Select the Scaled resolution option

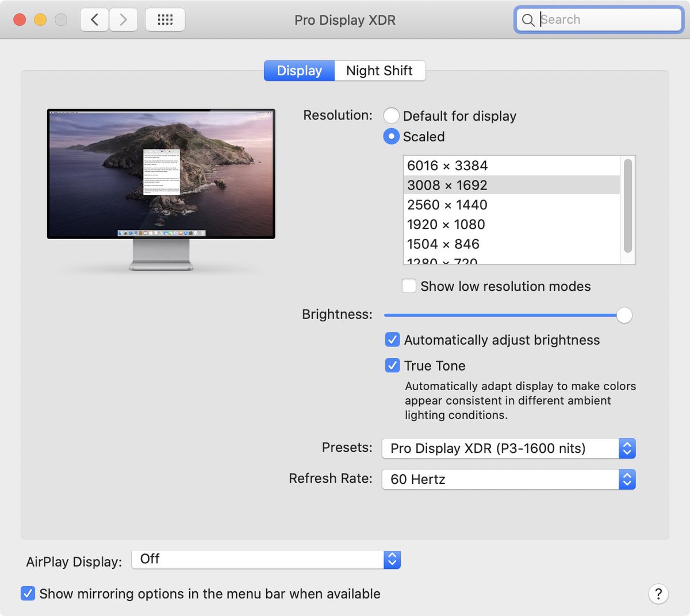(391, 136)
